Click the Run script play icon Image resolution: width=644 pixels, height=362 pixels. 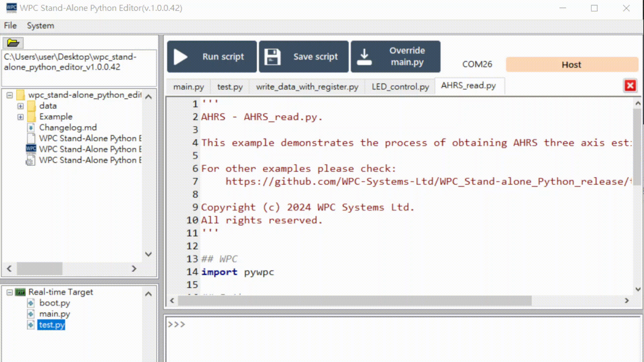pyautogui.click(x=181, y=57)
